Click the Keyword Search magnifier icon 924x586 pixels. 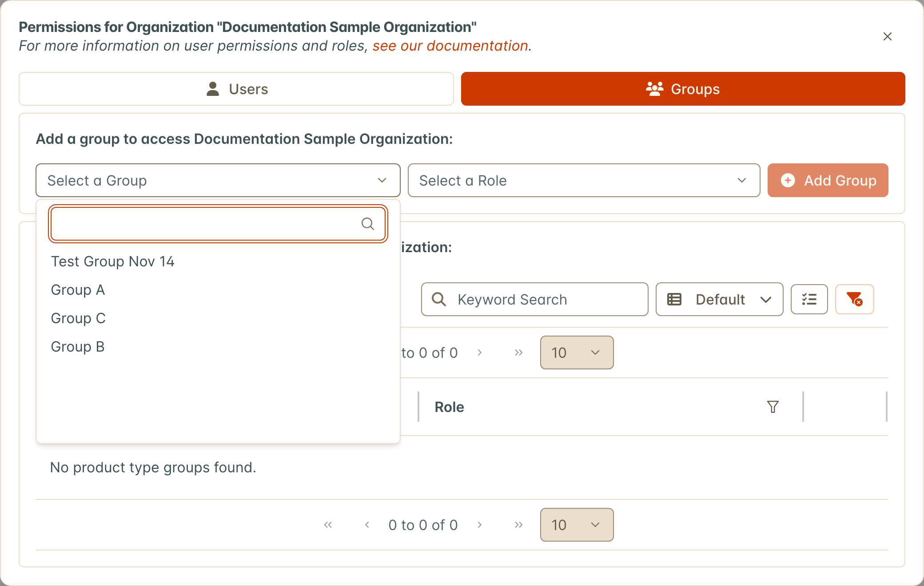click(x=438, y=299)
